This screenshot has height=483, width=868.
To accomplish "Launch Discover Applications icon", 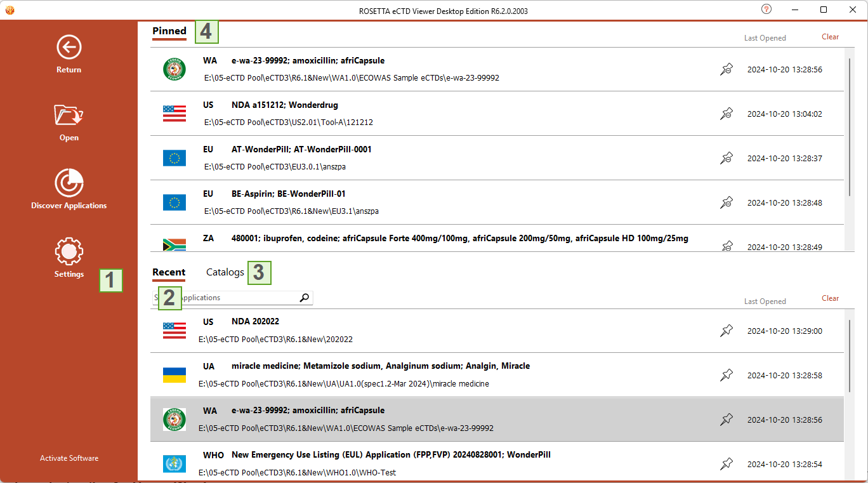I will coord(69,183).
